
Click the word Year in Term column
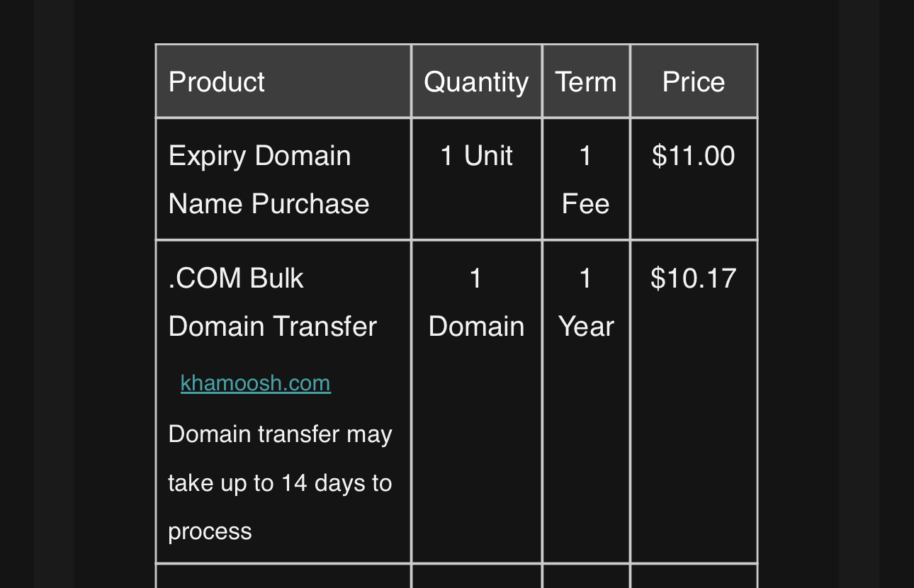[586, 327]
